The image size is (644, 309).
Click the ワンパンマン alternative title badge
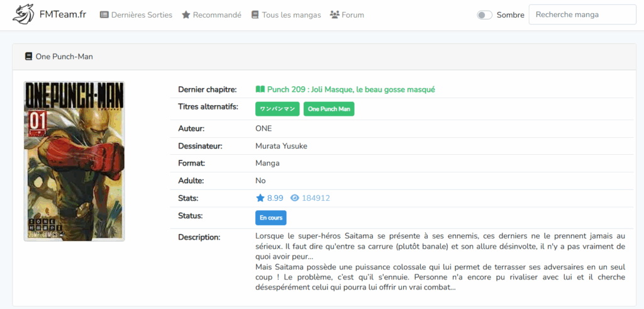277,109
